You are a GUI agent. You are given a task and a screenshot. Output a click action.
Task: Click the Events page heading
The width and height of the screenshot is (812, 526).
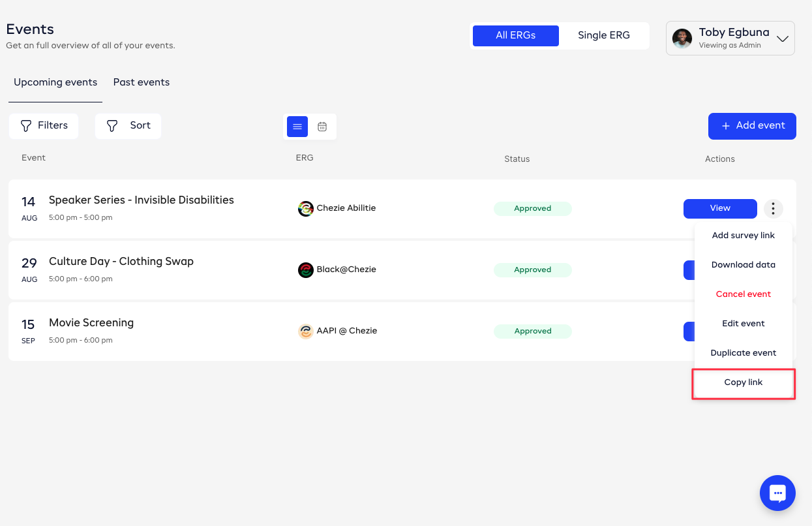coord(30,29)
